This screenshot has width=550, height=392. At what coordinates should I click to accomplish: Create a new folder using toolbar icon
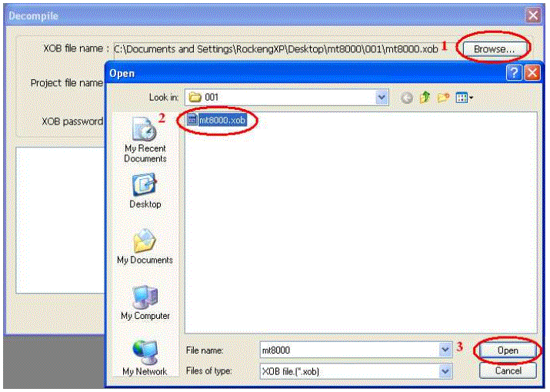coord(444,98)
